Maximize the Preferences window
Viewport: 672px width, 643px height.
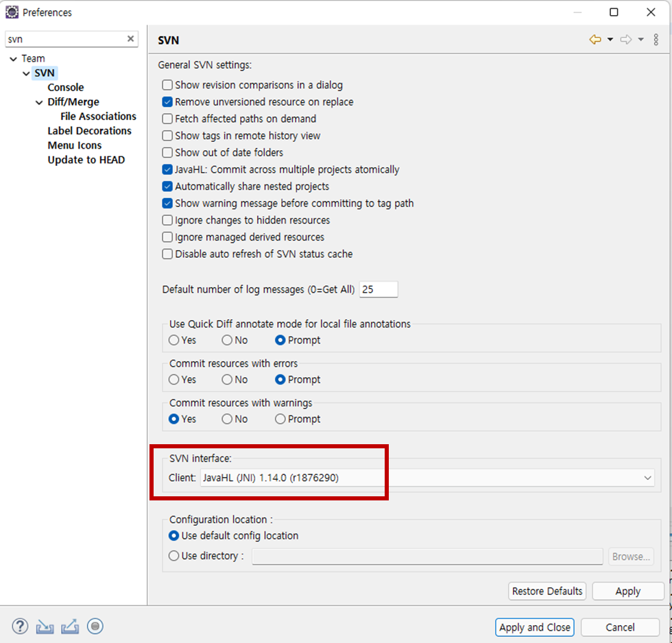pyautogui.click(x=614, y=12)
